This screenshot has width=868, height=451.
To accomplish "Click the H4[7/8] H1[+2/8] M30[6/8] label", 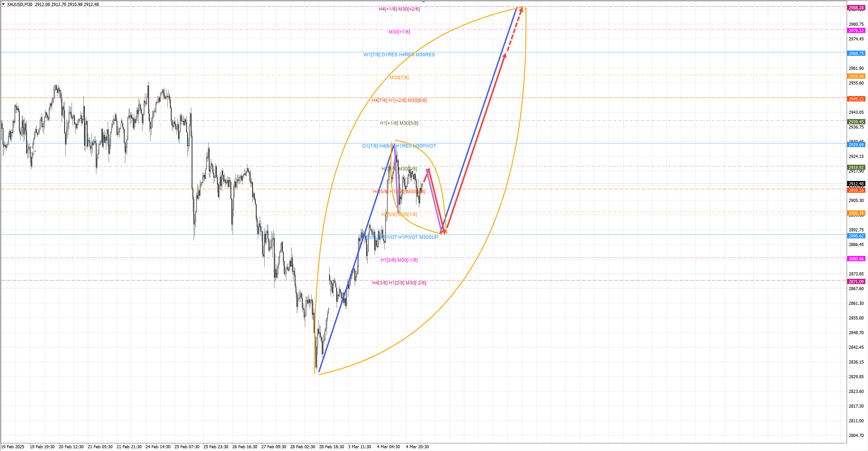I will coord(399,100).
